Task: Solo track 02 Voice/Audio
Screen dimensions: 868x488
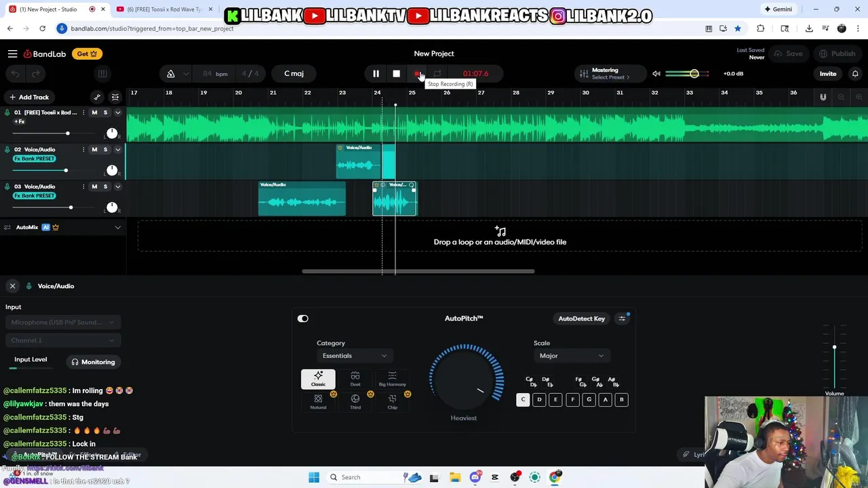Action: (x=105, y=150)
